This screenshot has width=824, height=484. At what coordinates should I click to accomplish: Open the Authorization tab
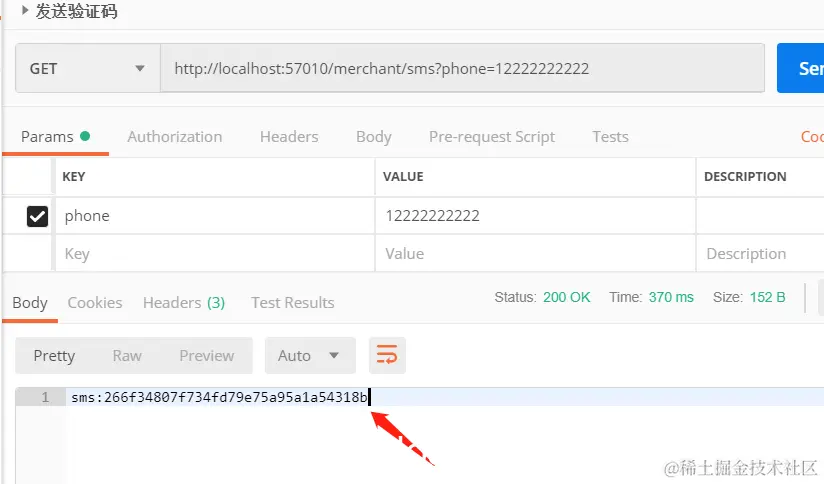click(174, 137)
